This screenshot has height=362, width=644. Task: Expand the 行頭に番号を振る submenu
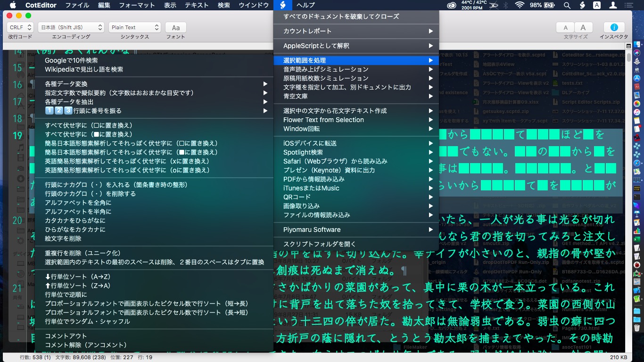coord(154,111)
